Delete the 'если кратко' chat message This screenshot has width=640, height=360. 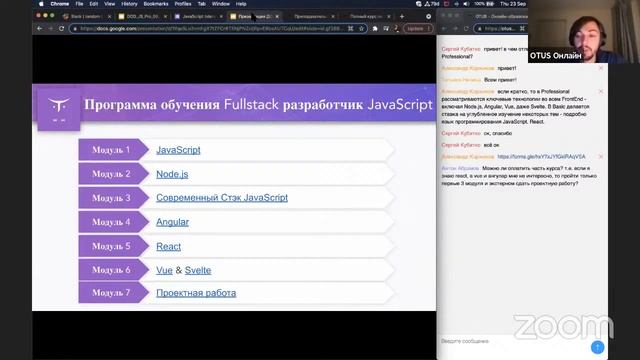tap(600, 91)
